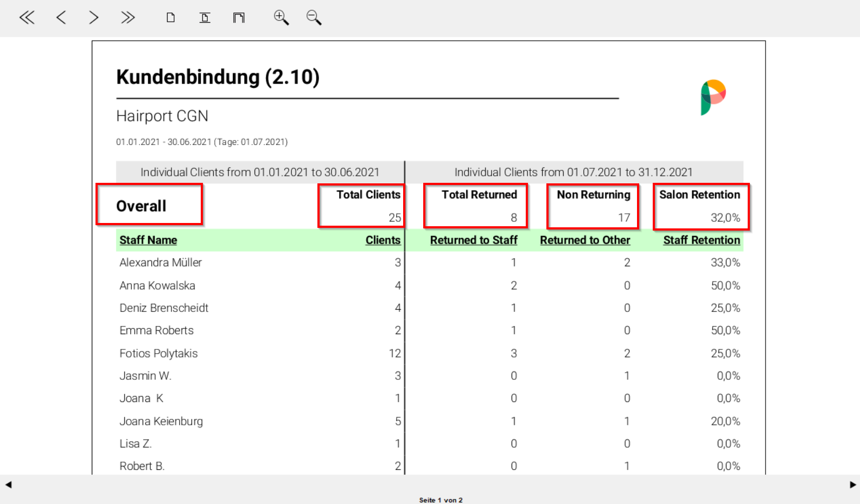Jump to the first page of report
Image resolution: width=860 pixels, height=504 pixels.
[x=27, y=18]
